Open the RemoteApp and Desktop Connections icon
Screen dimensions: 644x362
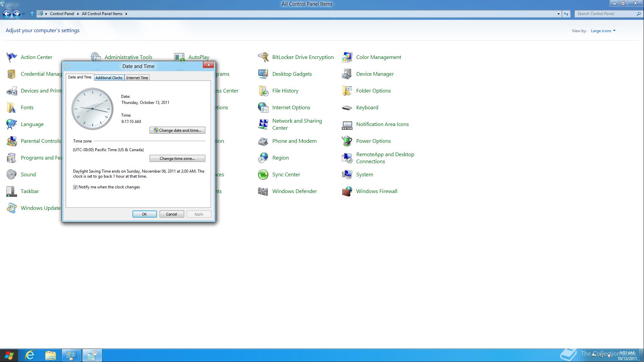point(347,158)
